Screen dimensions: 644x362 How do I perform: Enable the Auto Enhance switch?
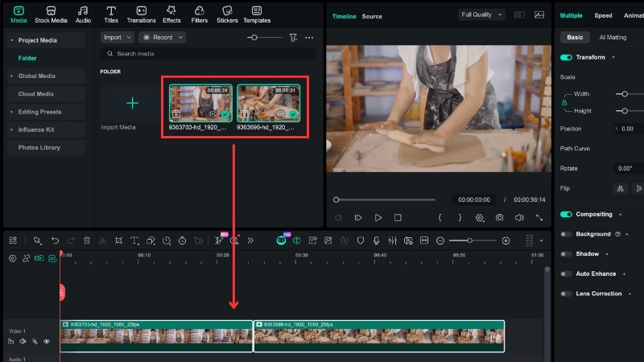pyautogui.click(x=566, y=274)
